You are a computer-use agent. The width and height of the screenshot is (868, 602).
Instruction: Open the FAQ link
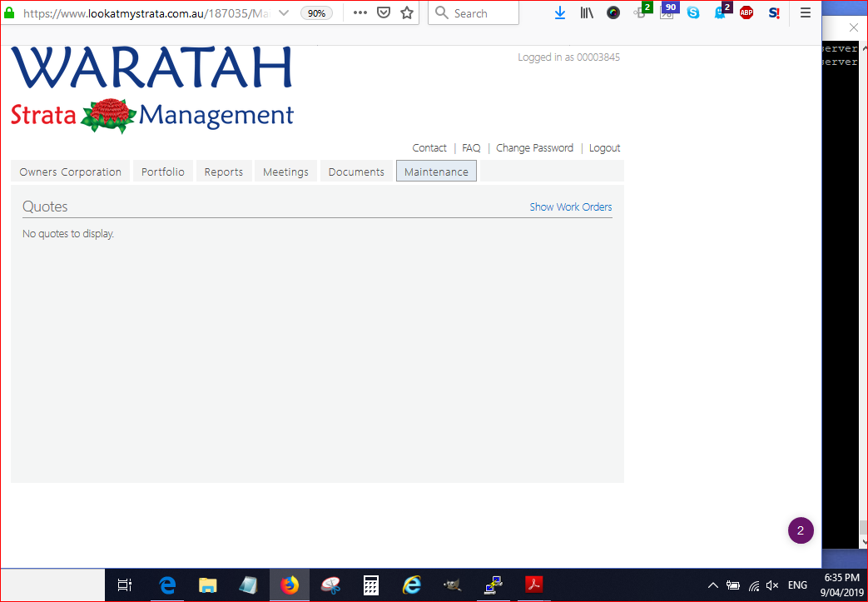(471, 148)
